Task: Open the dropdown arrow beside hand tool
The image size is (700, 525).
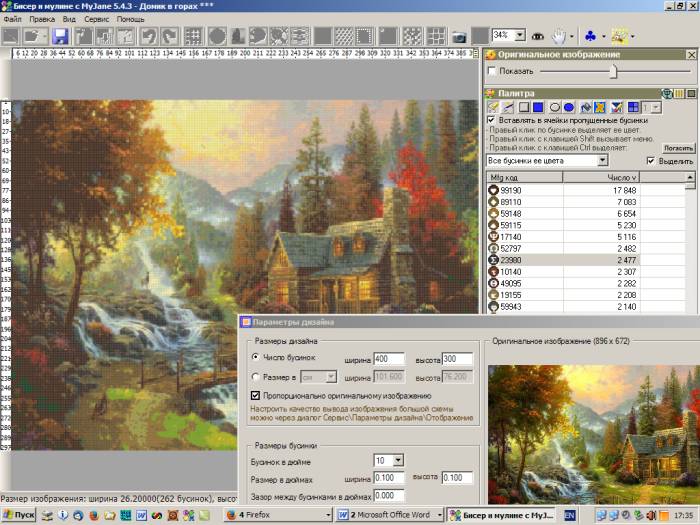Action: (x=571, y=37)
